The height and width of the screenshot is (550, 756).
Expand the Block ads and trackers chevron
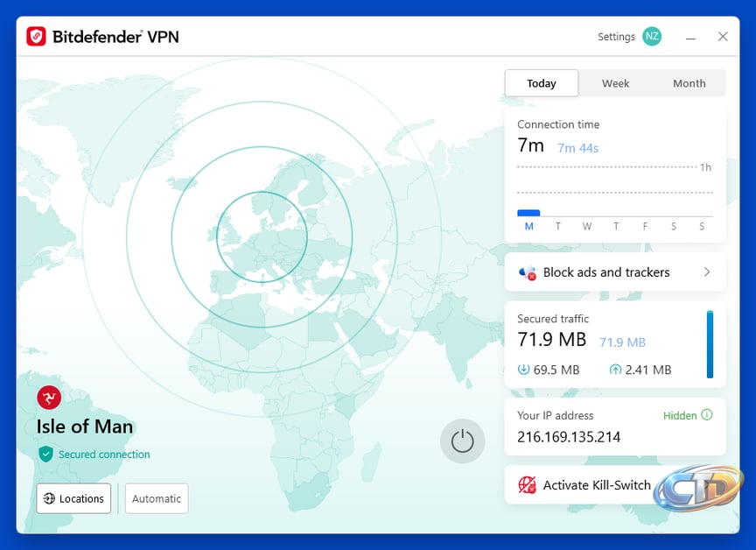pyautogui.click(x=707, y=272)
